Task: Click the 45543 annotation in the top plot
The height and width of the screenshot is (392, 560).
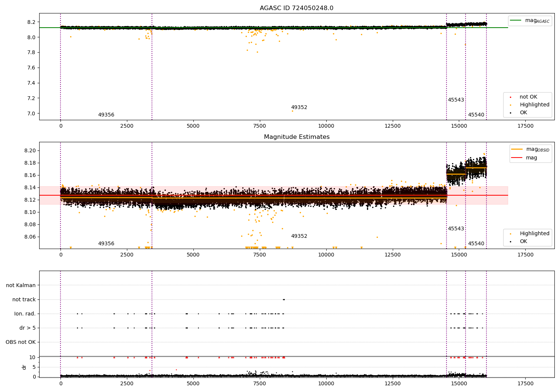Action: pyautogui.click(x=456, y=100)
